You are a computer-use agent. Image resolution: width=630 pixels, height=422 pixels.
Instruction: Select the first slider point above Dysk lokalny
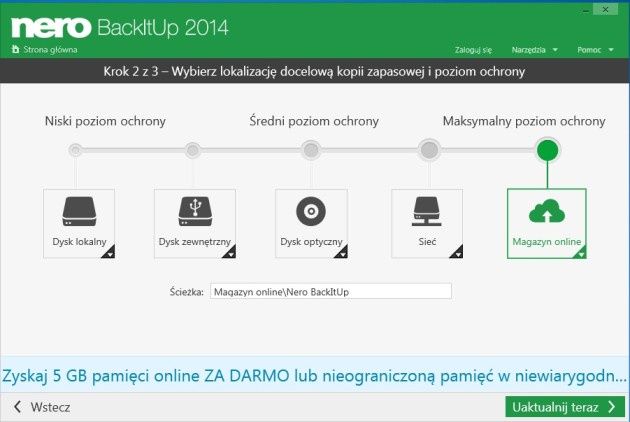(75, 150)
